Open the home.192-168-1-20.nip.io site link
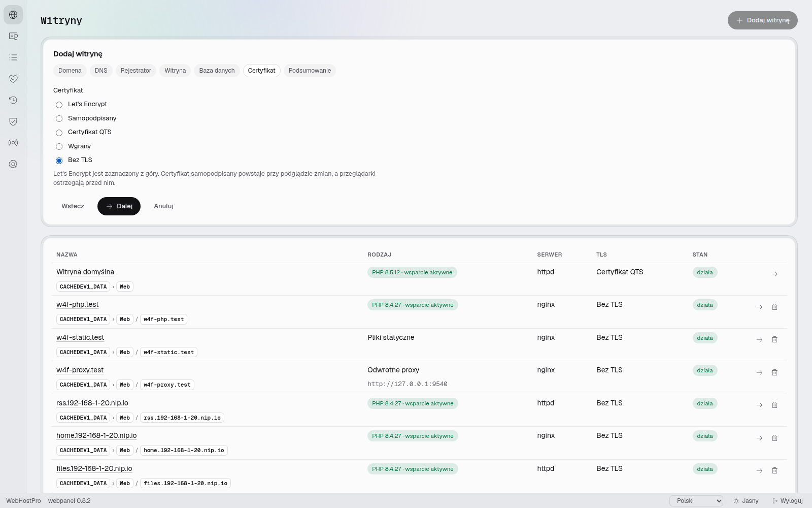This screenshot has width=812, height=508. pos(96,435)
